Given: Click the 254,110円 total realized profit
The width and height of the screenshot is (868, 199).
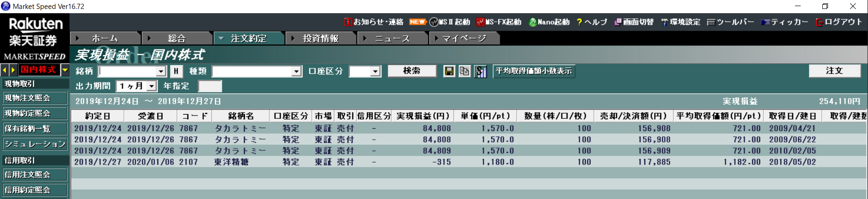Looking at the screenshot, I should click(839, 101).
